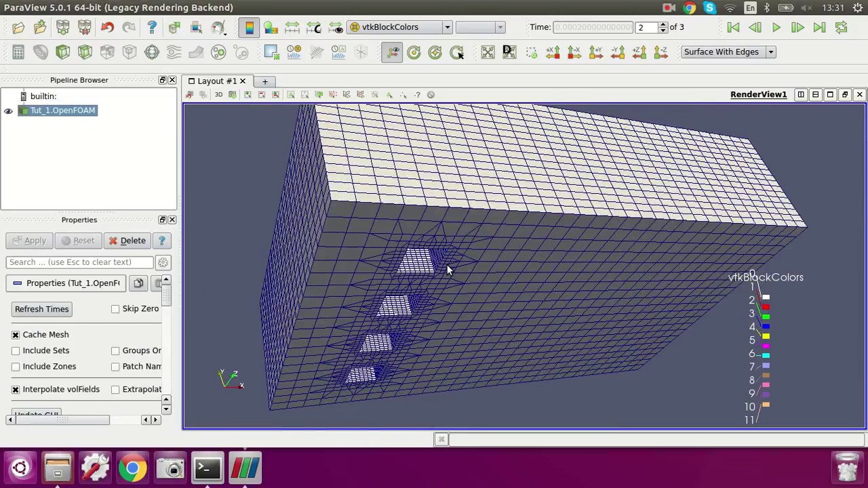Go to last frame button
Image resolution: width=868 pixels, height=488 pixels.
tap(820, 27)
